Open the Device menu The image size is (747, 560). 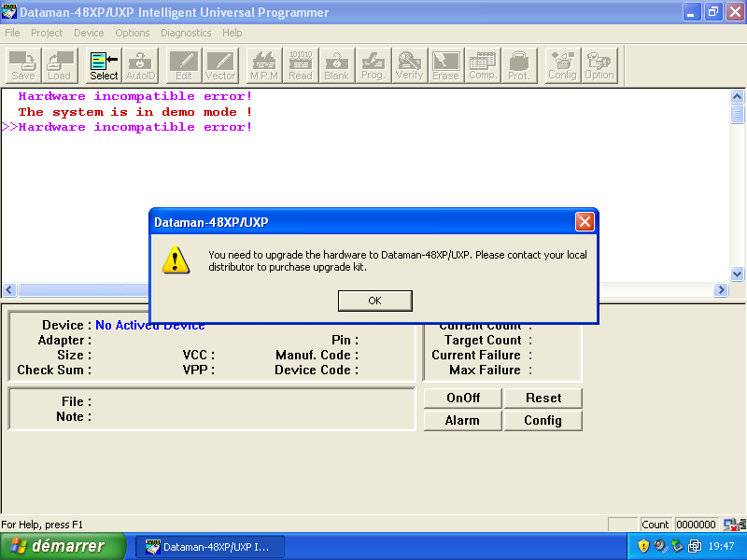tap(89, 33)
